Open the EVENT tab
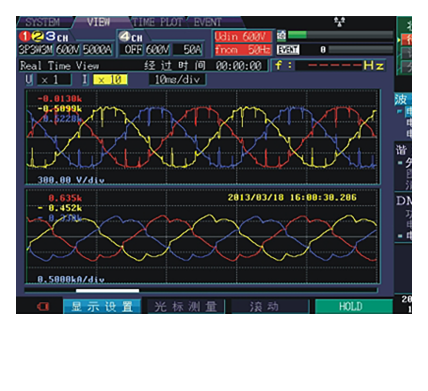Image resolution: width=428 pixels, height=391 pixels. coord(208,22)
